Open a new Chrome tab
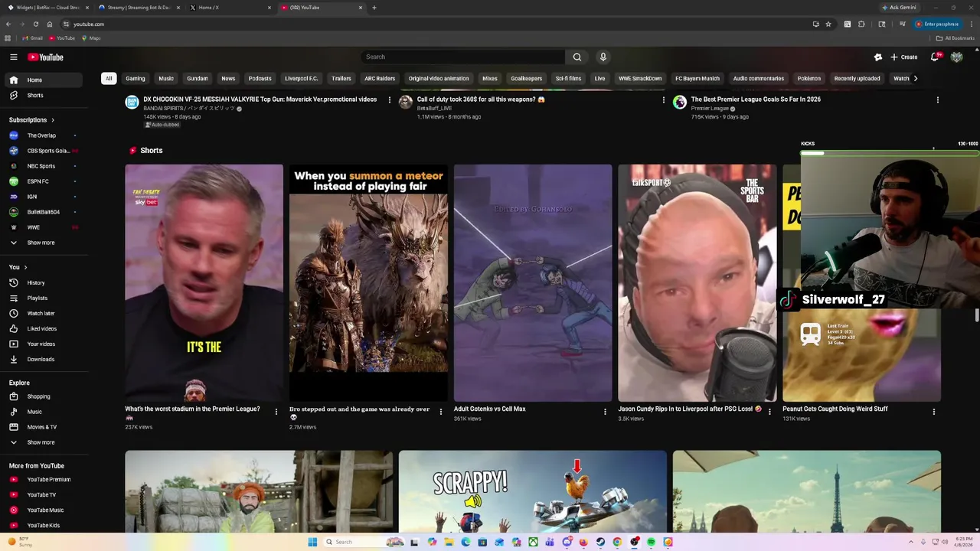 [x=374, y=8]
